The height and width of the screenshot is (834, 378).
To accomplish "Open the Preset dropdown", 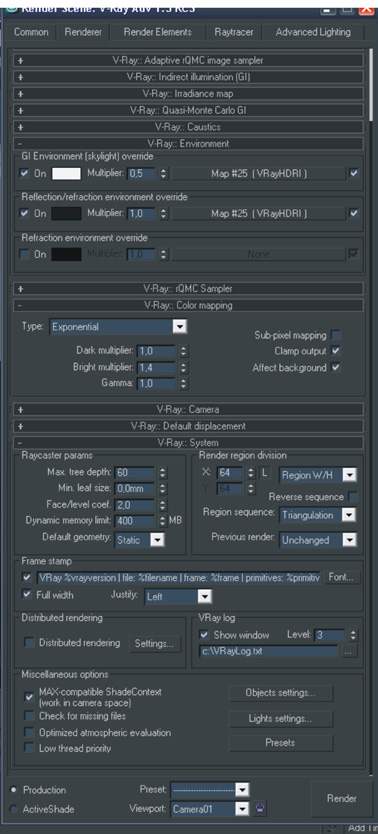I will [209, 790].
